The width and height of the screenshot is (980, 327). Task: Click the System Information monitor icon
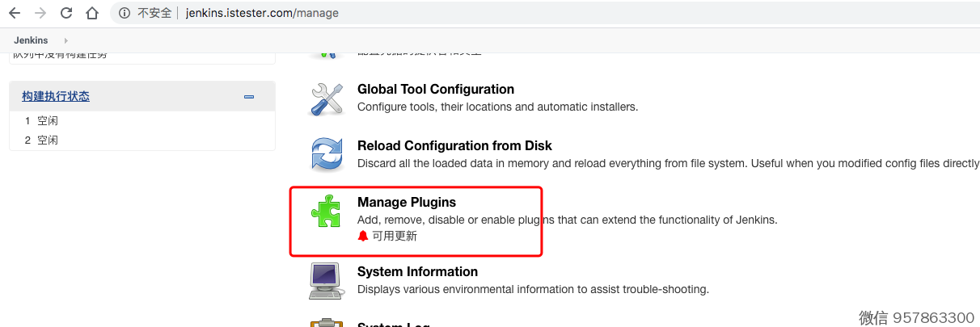[327, 280]
